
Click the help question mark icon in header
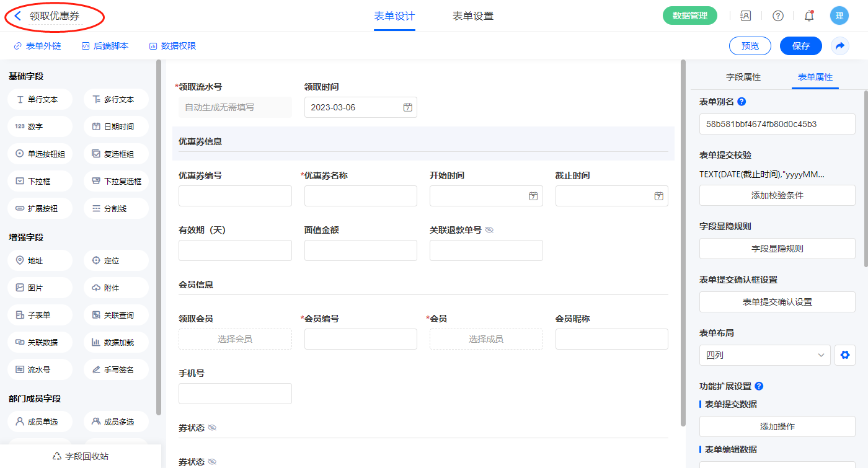click(x=777, y=16)
